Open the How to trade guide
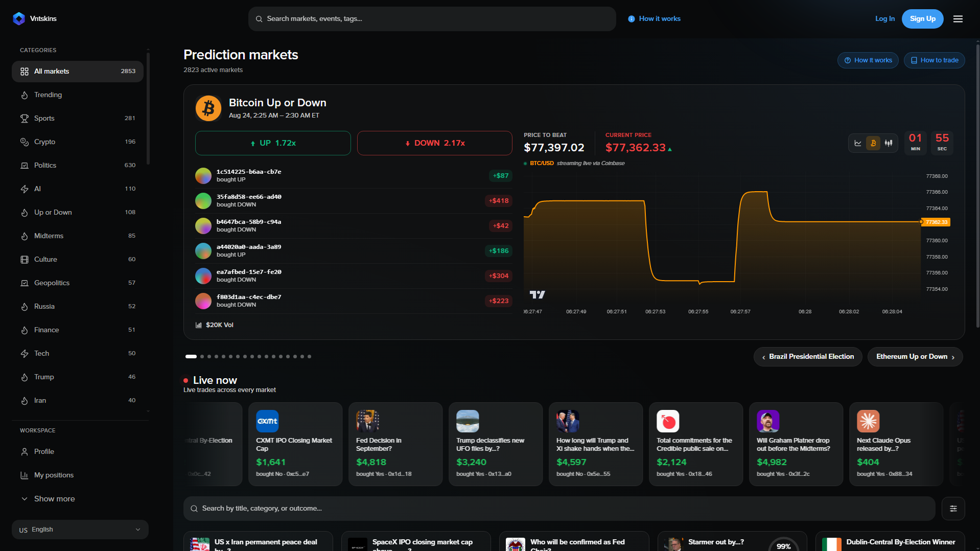 point(935,60)
